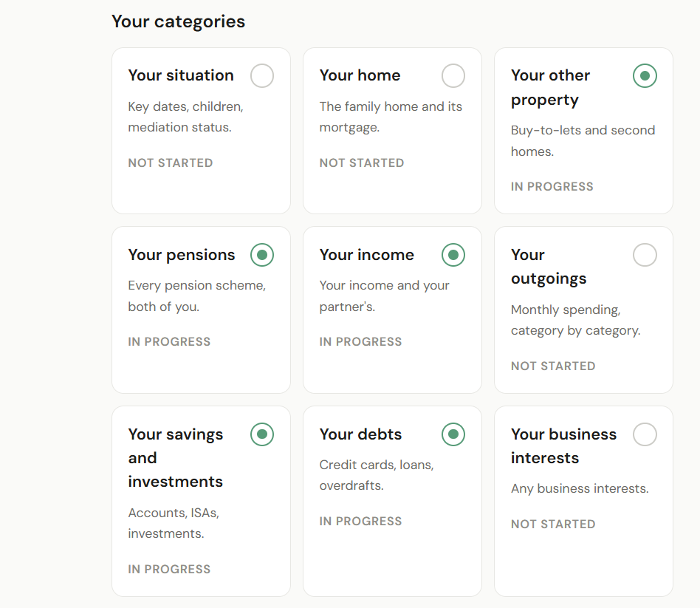Click NOT STARTED status under Your outgoings
Image resolution: width=700 pixels, height=608 pixels.
pos(553,366)
